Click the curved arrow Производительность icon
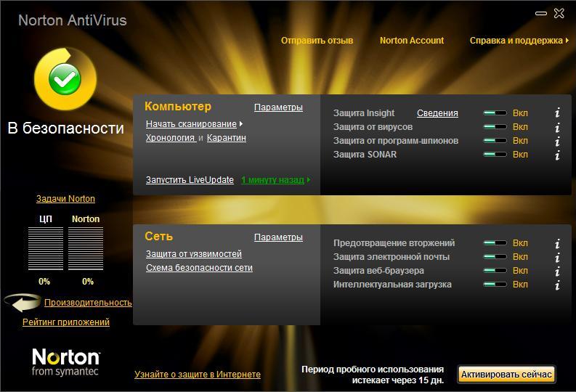The height and width of the screenshot is (392, 576). (23, 303)
